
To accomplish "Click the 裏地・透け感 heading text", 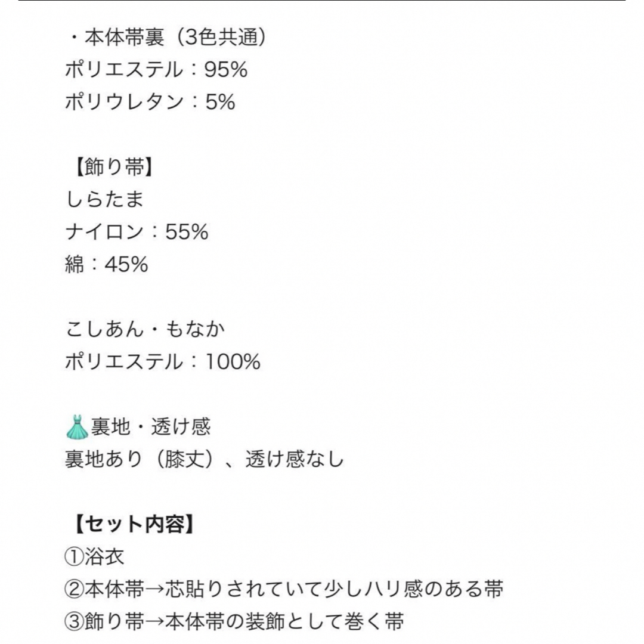I will [151, 427].
